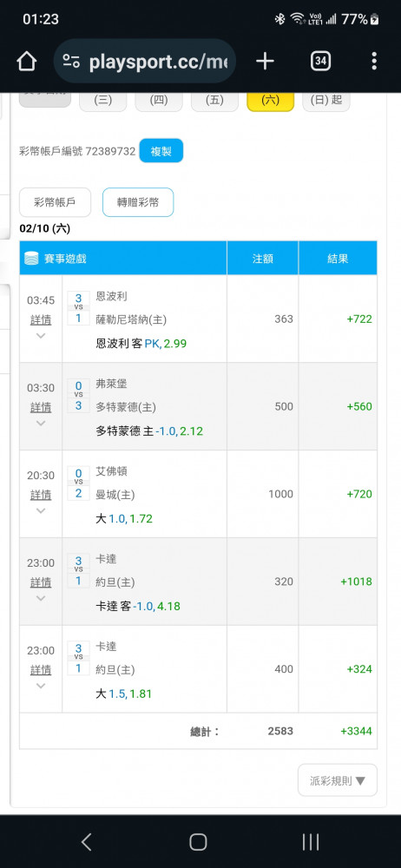Viewport: 401px width, 868px height.
Task: Open the 派彩規則 dropdown
Action: coord(338,780)
